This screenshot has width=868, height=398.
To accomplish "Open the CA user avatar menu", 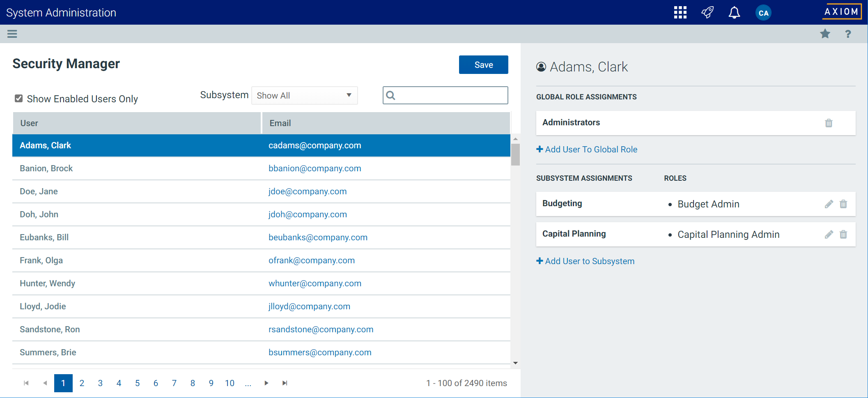I will (x=763, y=13).
